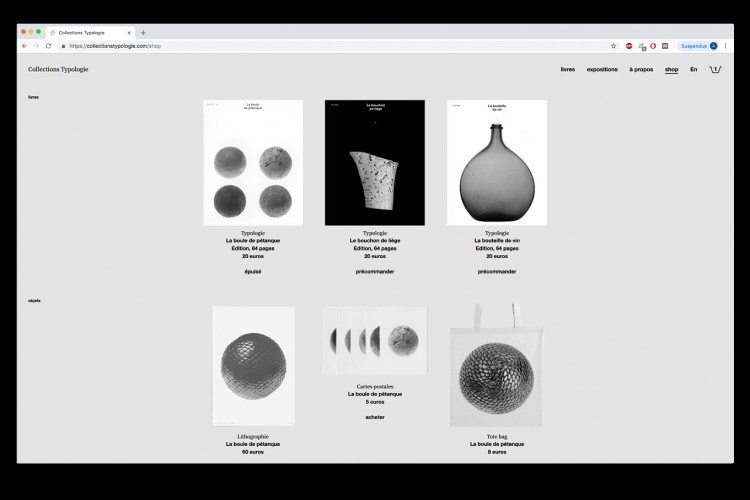Open La boule de pétanque book cover
The width and height of the screenshot is (750, 500).
click(253, 163)
